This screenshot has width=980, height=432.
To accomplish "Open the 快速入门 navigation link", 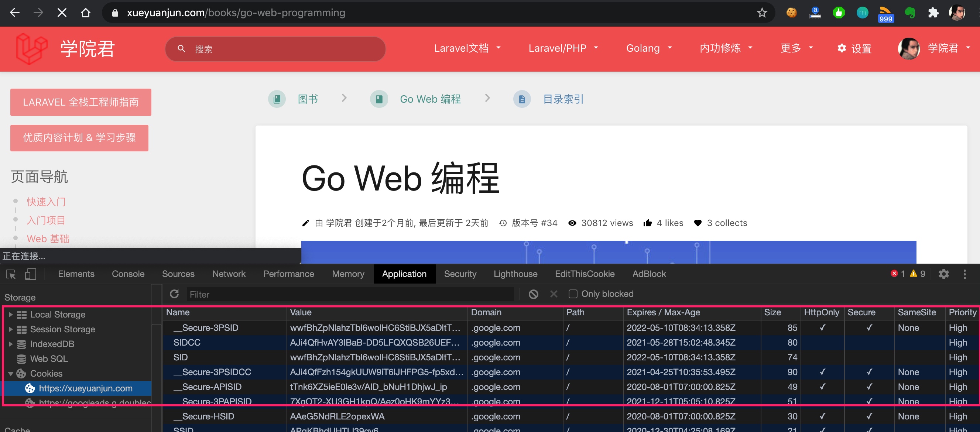I will [x=46, y=202].
